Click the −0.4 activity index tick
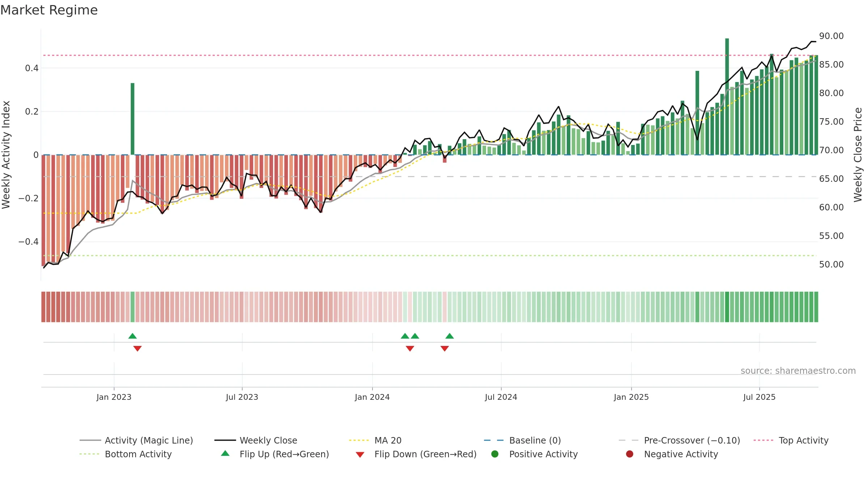 (x=29, y=242)
